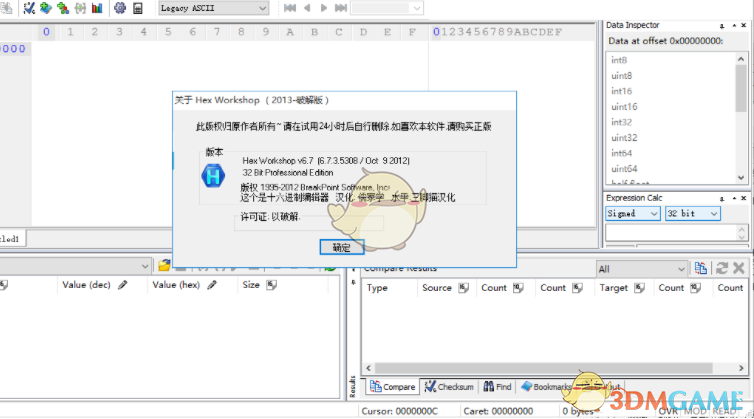Click the refresh arrows icon in Compare Results
The height and width of the screenshot is (419, 754).
pyautogui.click(x=722, y=268)
